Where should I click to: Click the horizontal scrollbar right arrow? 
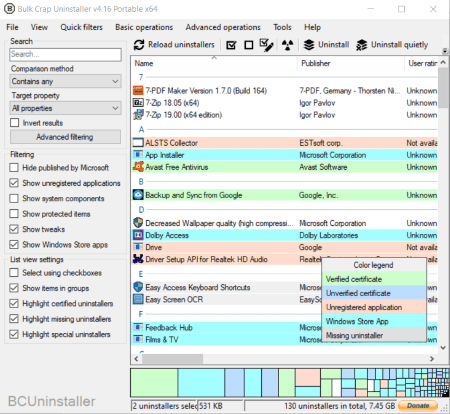432,359
